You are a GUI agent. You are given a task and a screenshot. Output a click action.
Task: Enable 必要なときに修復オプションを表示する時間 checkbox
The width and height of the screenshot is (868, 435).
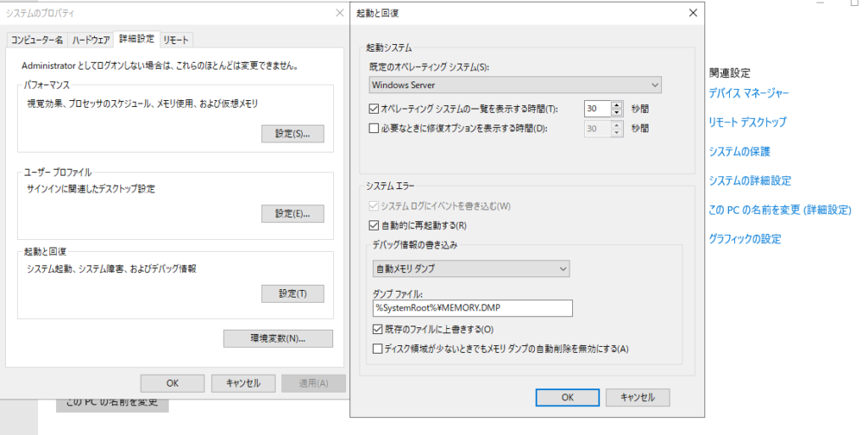(x=375, y=129)
